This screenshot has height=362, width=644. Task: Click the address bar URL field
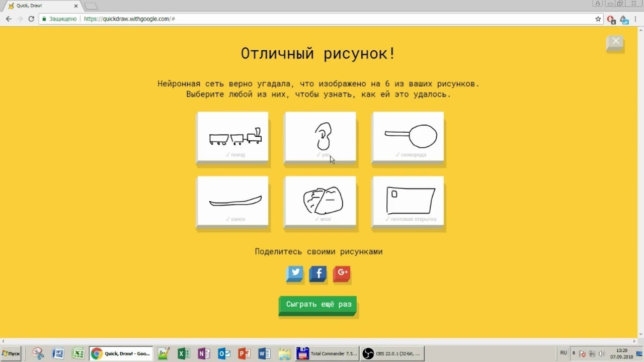pos(302,19)
